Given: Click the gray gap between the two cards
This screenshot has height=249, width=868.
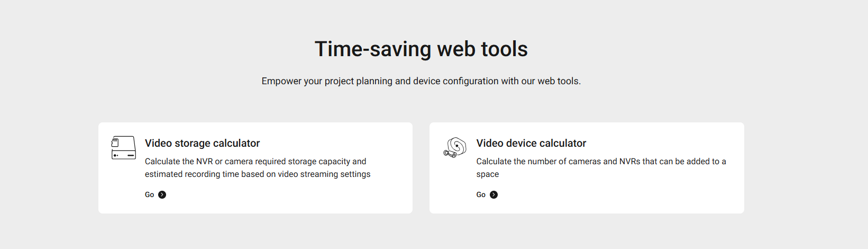Looking at the screenshot, I should coord(421,168).
